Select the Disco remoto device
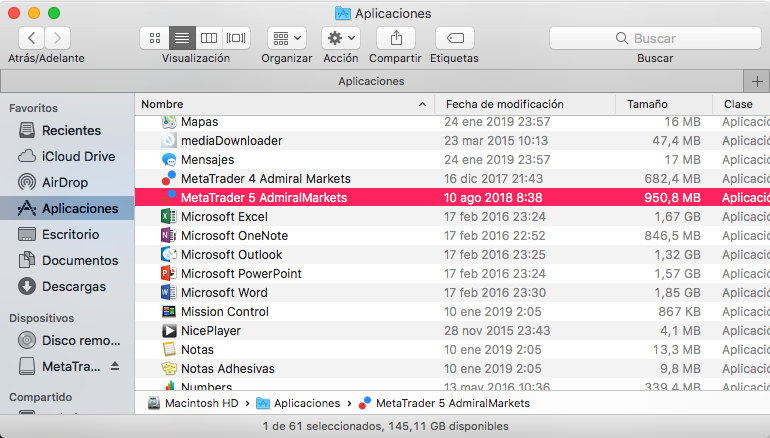Screen dimensions: 770x438 click(67, 340)
